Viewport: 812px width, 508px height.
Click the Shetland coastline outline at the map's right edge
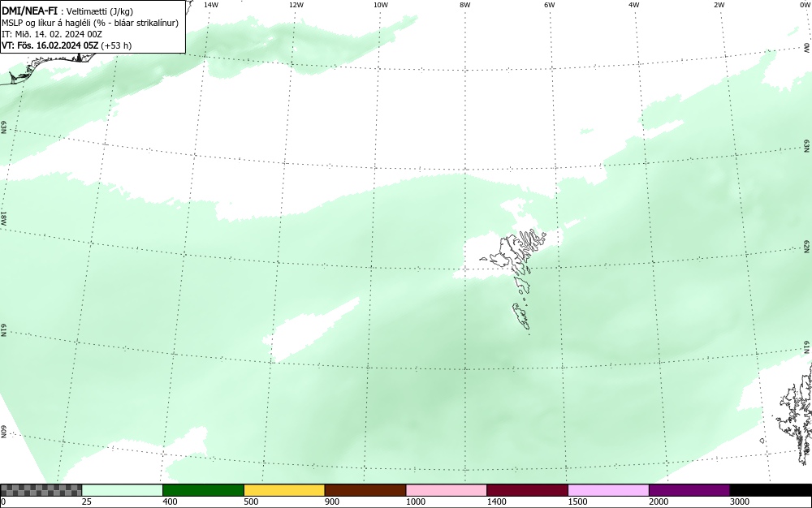[795, 414]
